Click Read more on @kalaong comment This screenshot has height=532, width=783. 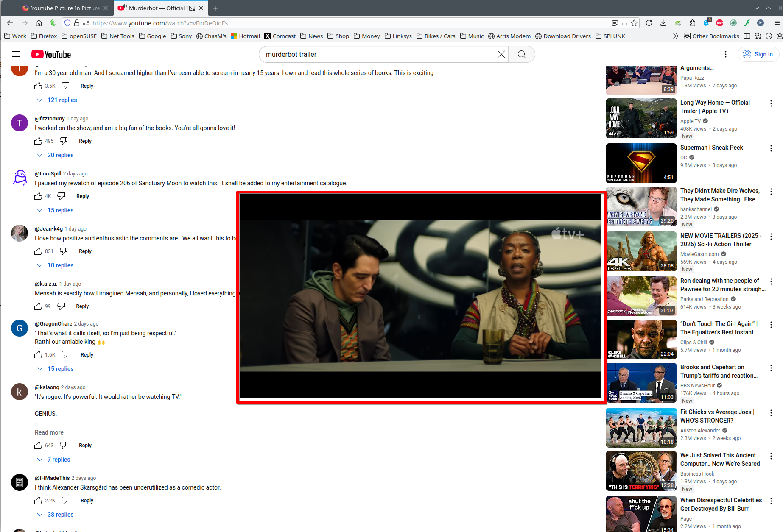pos(49,432)
